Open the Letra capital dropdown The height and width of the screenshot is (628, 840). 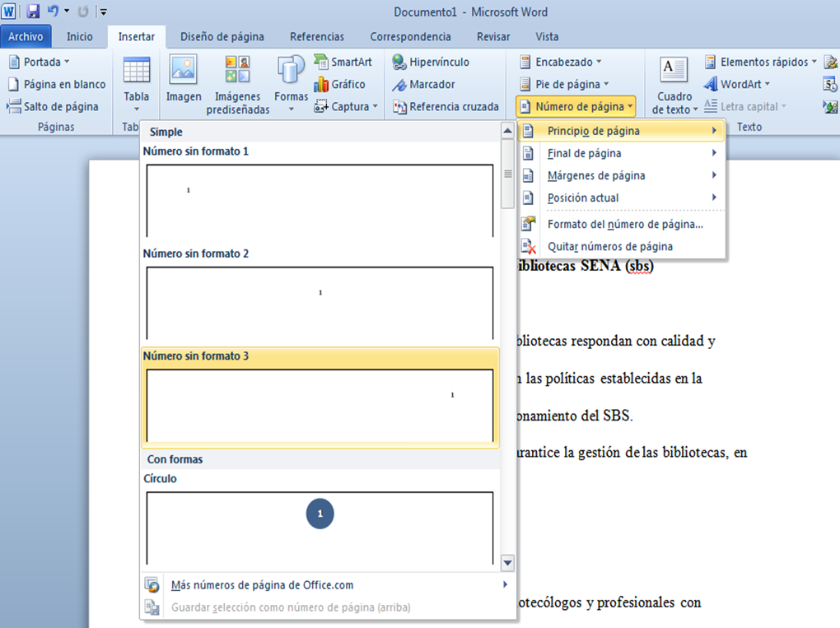745,106
